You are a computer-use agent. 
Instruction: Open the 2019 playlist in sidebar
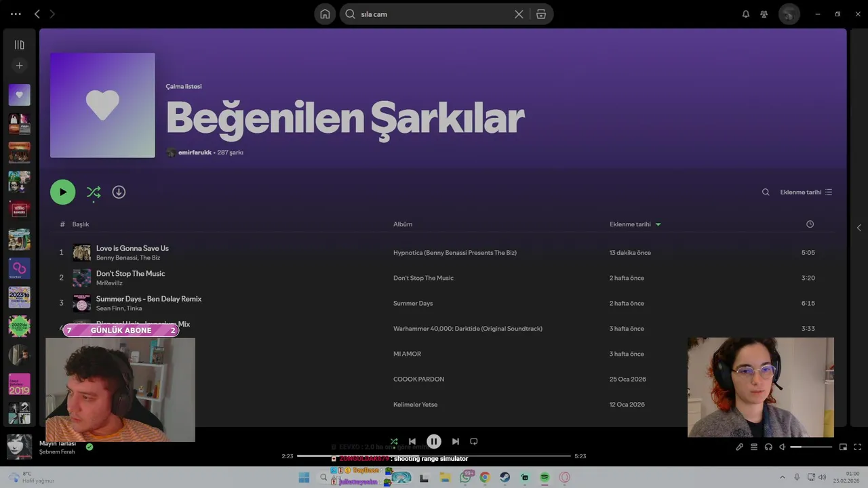[19, 384]
